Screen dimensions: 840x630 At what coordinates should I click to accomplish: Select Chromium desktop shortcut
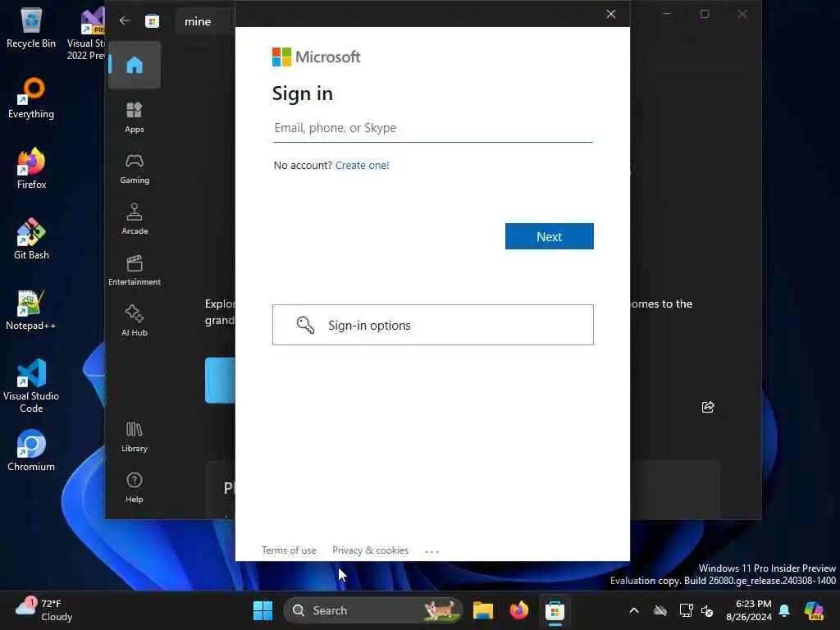[31, 450]
